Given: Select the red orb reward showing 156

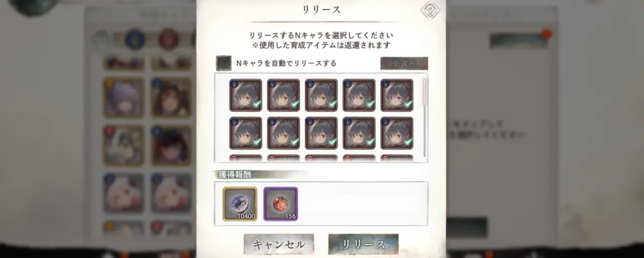Looking at the screenshot, I should click(x=281, y=204).
